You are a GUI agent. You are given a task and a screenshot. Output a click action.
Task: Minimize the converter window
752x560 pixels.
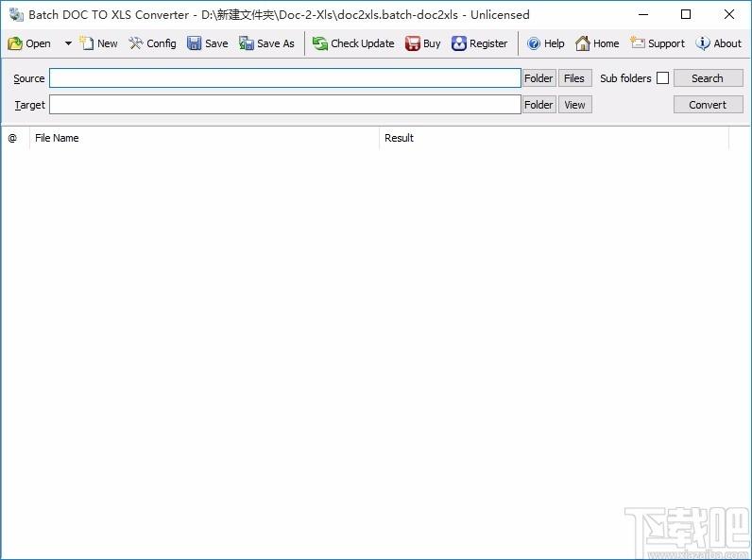(643, 14)
